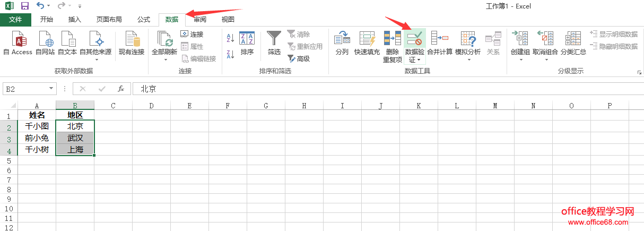Viewport: 644px width, 231px height.
Task: Click the 数据验证 icon
Action: pos(414,39)
